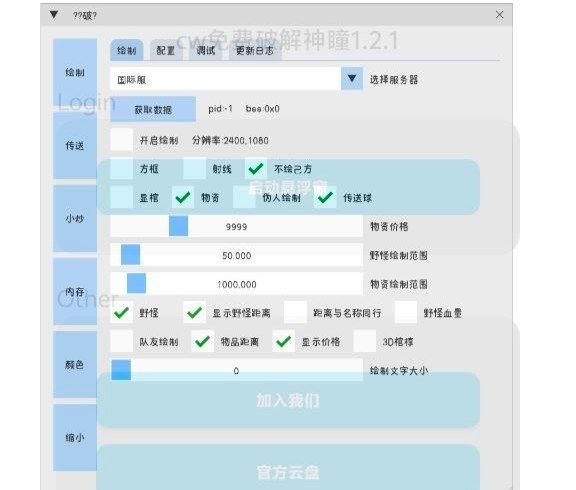
Task: Enable the 方框 checkbox
Action: (x=122, y=169)
